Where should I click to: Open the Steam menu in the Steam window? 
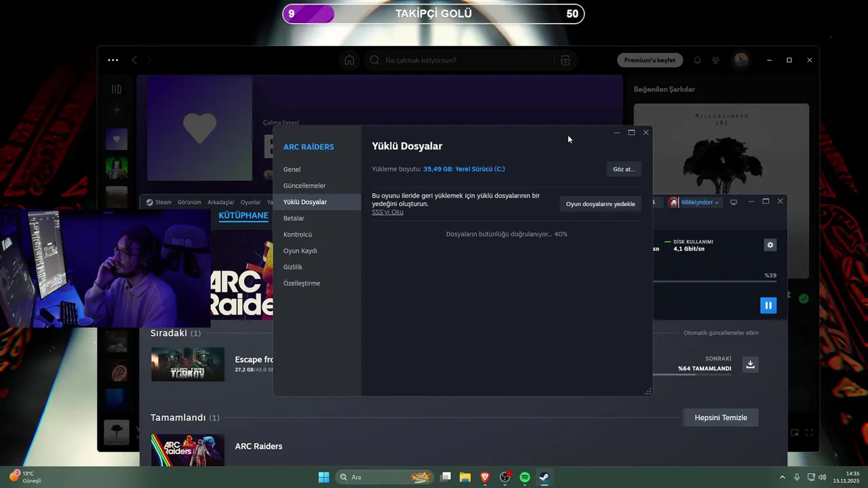(159, 202)
